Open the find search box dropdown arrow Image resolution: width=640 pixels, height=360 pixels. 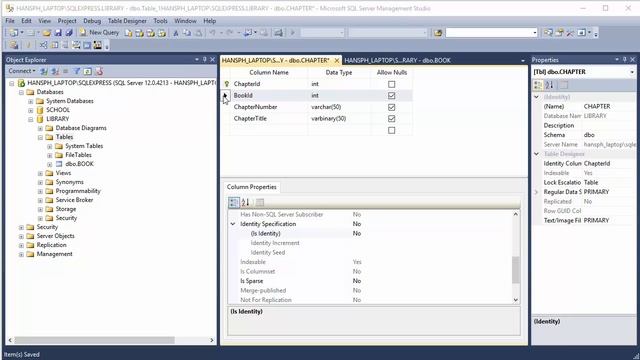pyautogui.click(x=535, y=33)
